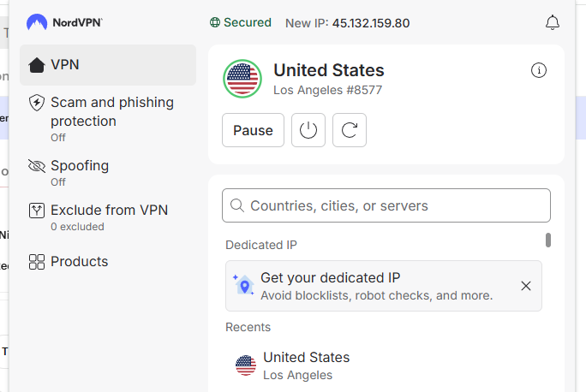Dismiss the dedicated IP banner

tap(526, 286)
